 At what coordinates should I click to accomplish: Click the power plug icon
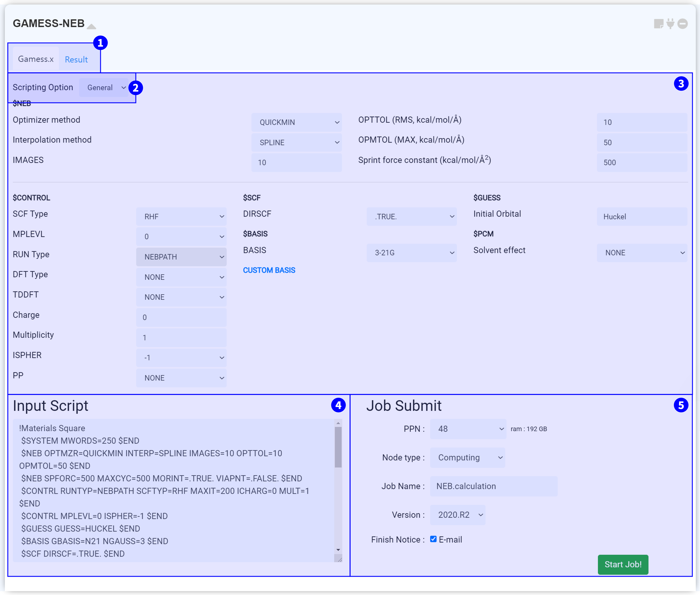click(x=670, y=24)
